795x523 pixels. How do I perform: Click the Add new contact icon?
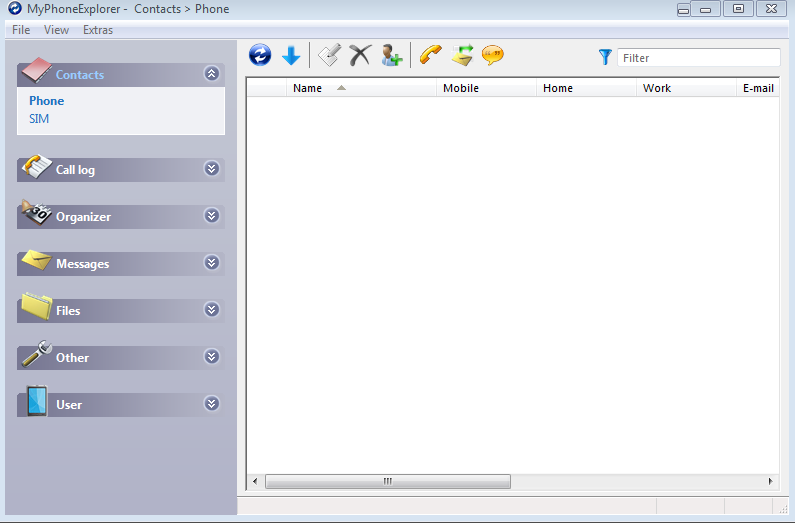[x=392, y=55]
